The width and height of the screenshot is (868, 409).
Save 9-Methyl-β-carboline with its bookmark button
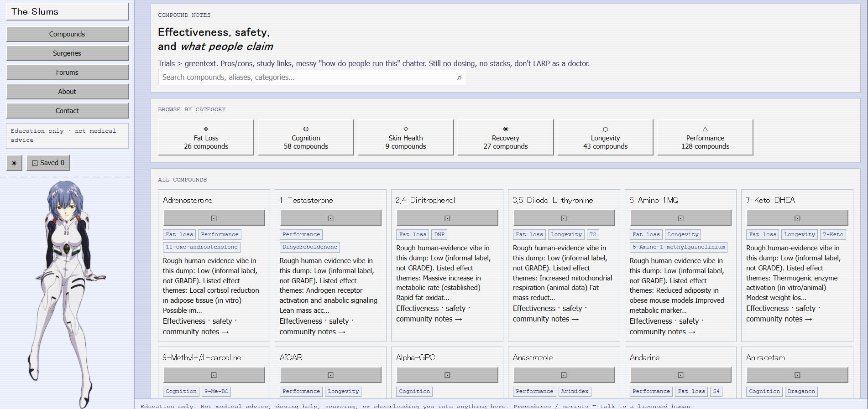tap(214, 375)
